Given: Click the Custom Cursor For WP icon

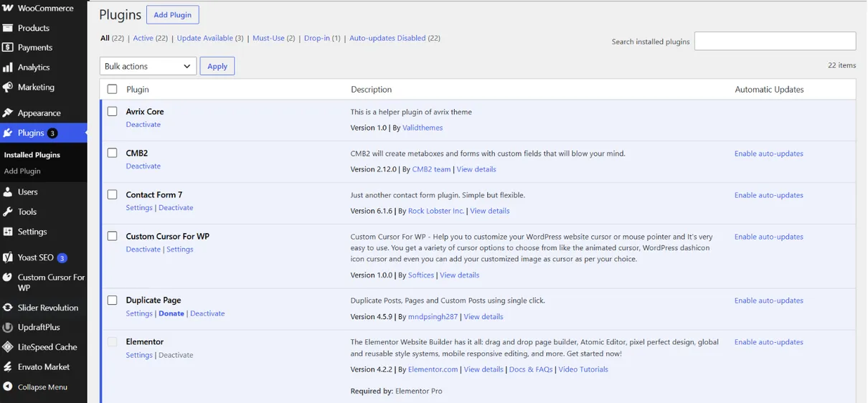Looking at the screenshot, I should pos(8,278).
